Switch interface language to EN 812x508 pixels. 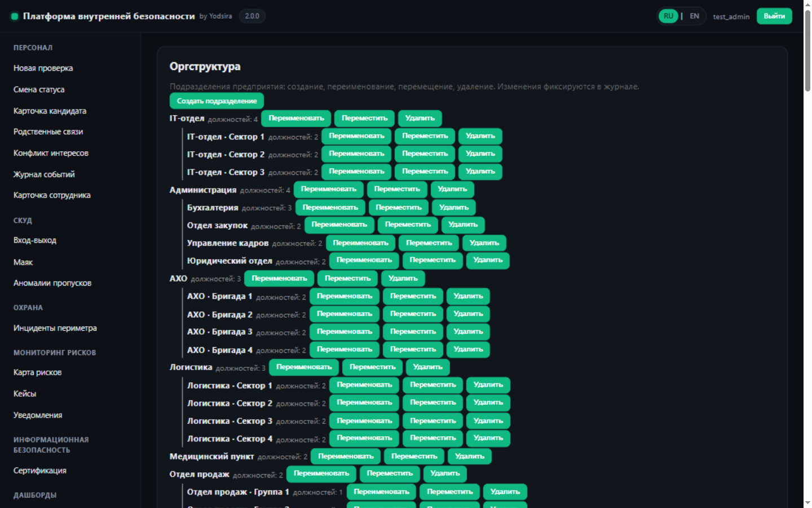(694, 16)
